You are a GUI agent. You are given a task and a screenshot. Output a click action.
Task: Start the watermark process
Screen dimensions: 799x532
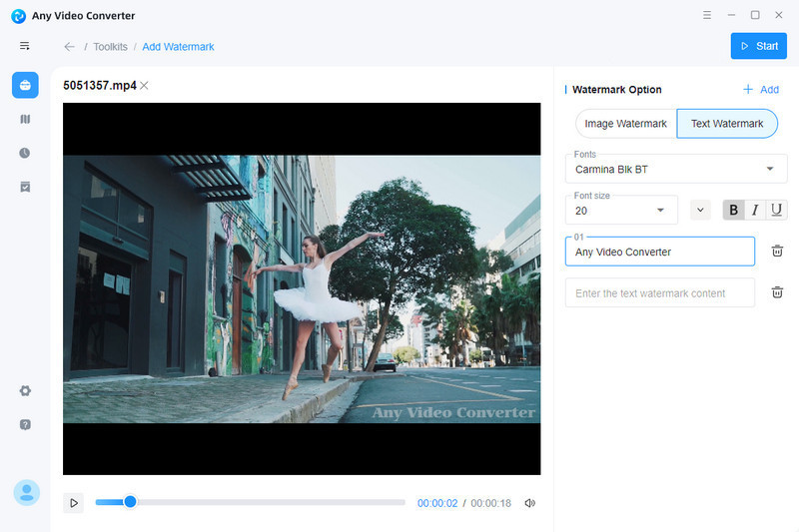pos(759,46)
